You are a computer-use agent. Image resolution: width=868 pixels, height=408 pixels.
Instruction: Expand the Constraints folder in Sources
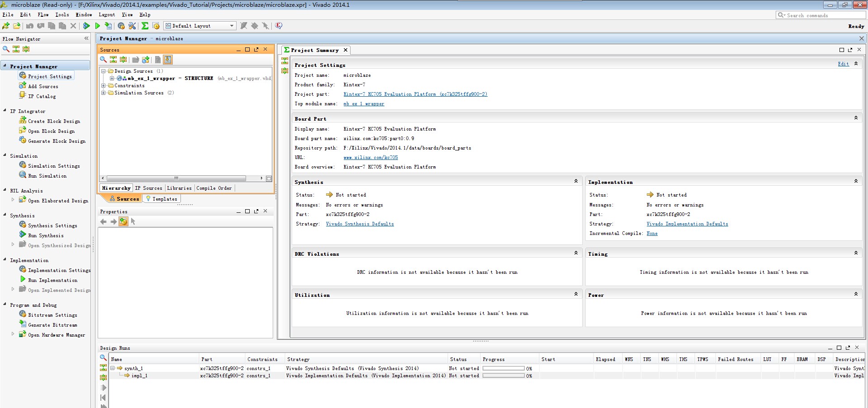[x=104, y=85]
